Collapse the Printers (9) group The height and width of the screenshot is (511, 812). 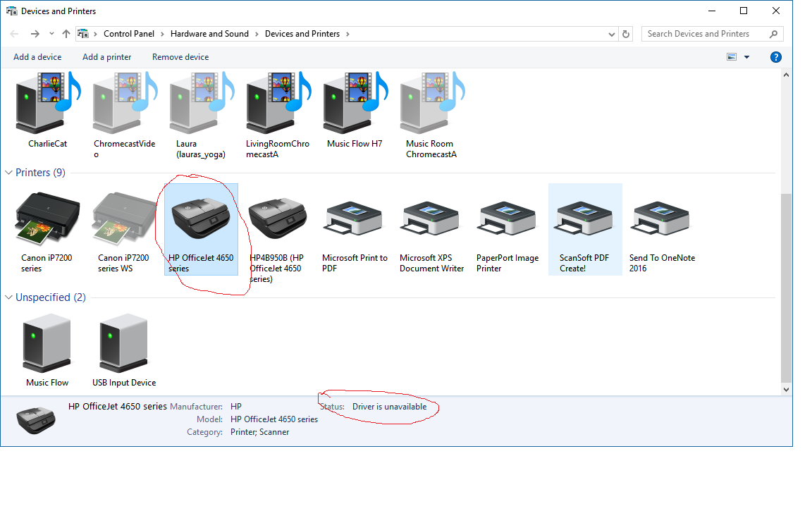(9, 173)
